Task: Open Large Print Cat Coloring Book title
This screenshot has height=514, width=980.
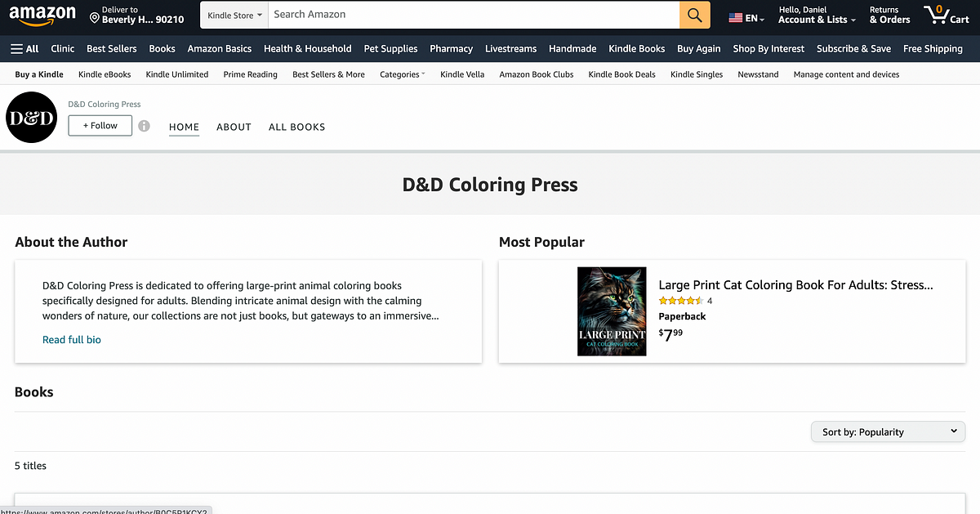Action: [795, 285]
